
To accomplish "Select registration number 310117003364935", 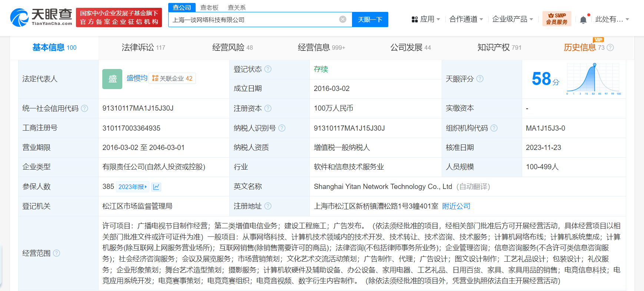I will pyautogui.click(x=131, y=128).
